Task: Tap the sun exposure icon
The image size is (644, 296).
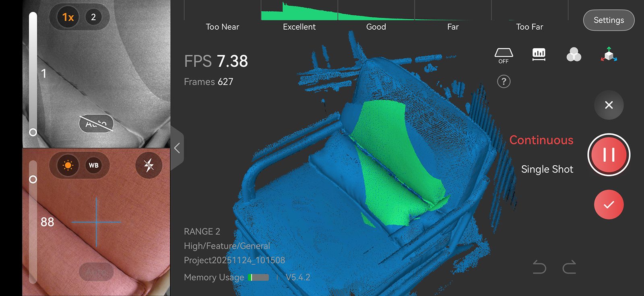Action: click(x=68, y=165)
